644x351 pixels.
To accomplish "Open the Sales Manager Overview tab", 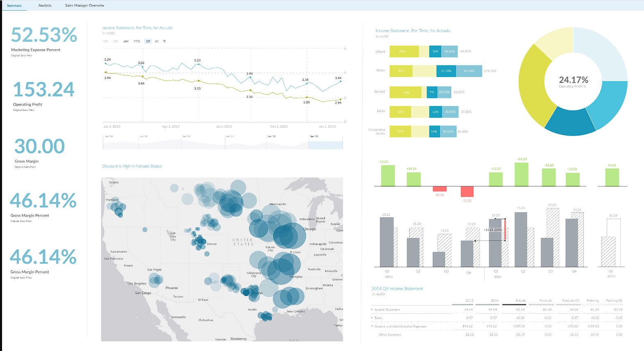I will 84,5.
